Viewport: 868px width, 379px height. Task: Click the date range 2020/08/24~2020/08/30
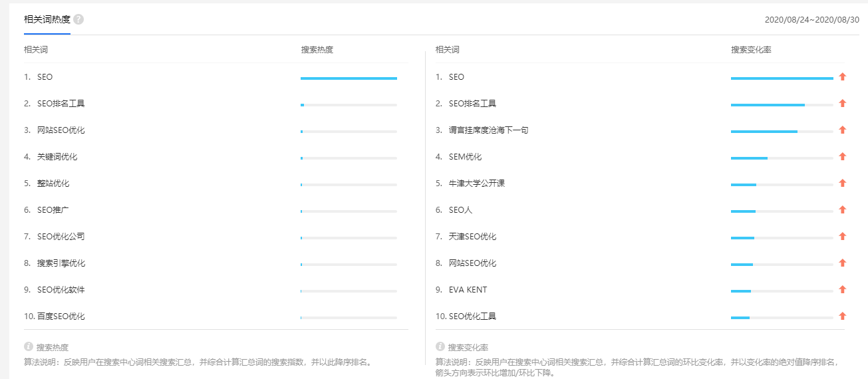[811, 20]
